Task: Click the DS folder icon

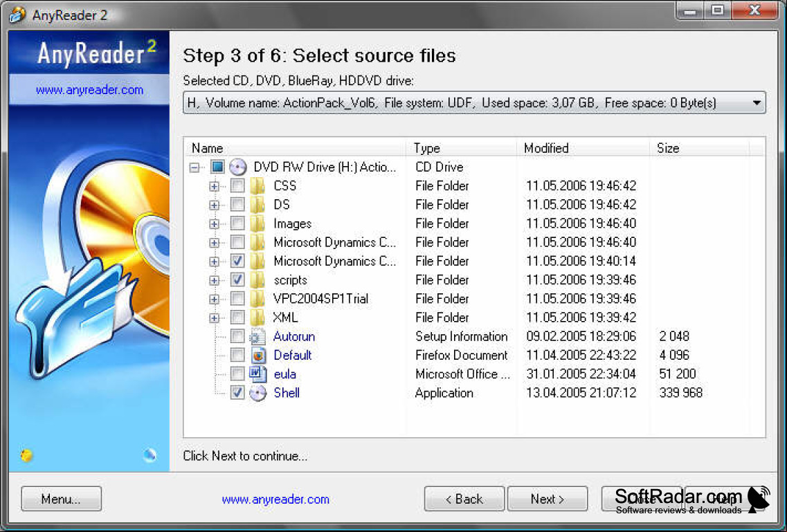Action: pos(258,205)
